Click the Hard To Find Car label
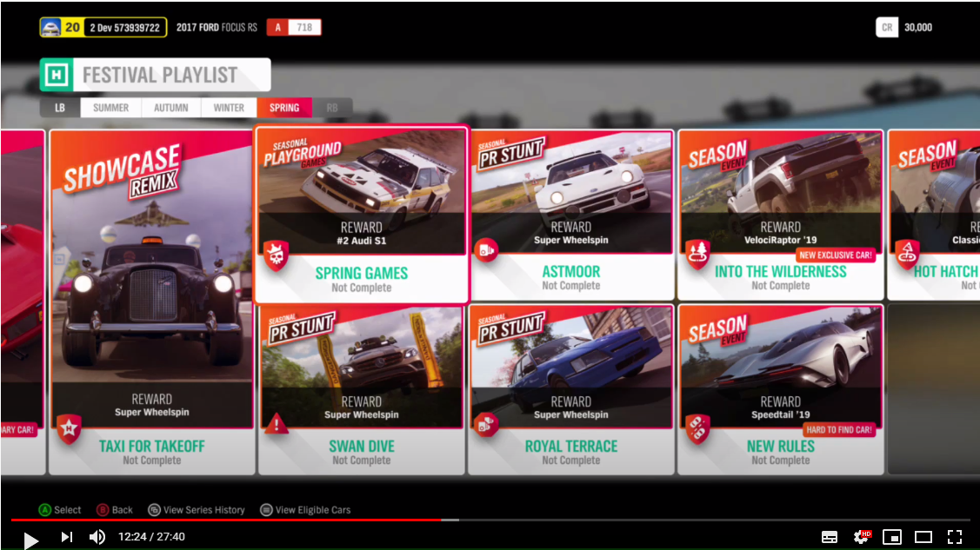This screenshot has height=550, width=980. pyautogui.click(x=839, y=429)
